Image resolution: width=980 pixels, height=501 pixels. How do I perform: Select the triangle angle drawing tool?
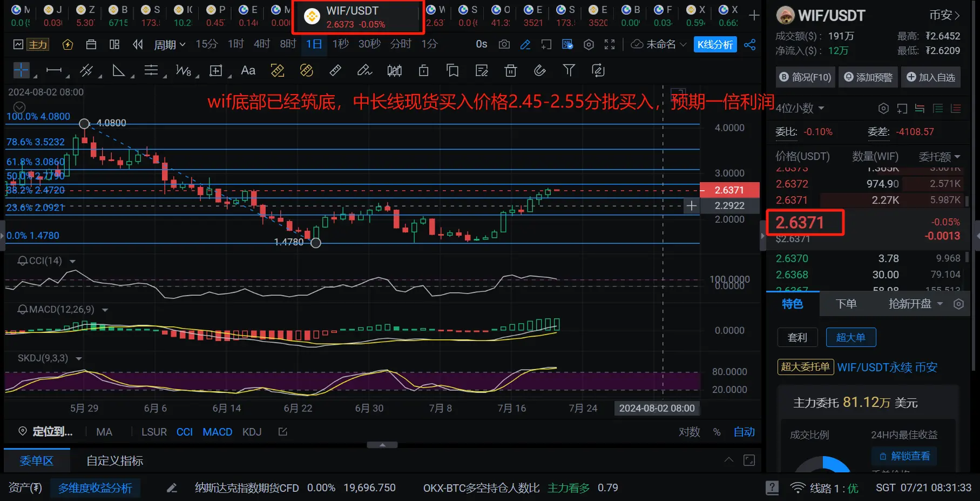(x=118, y=70)
